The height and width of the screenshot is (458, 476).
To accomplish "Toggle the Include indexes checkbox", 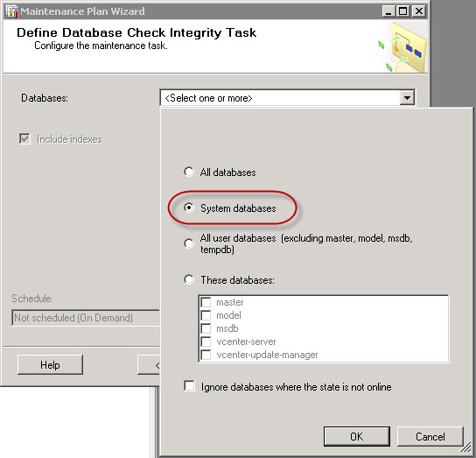I will pos(24,139).
